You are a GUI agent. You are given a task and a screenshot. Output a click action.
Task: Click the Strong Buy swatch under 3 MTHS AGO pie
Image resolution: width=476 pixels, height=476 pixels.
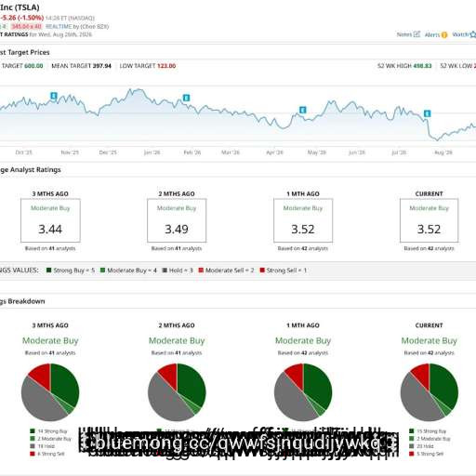click(x=33, y=431)
